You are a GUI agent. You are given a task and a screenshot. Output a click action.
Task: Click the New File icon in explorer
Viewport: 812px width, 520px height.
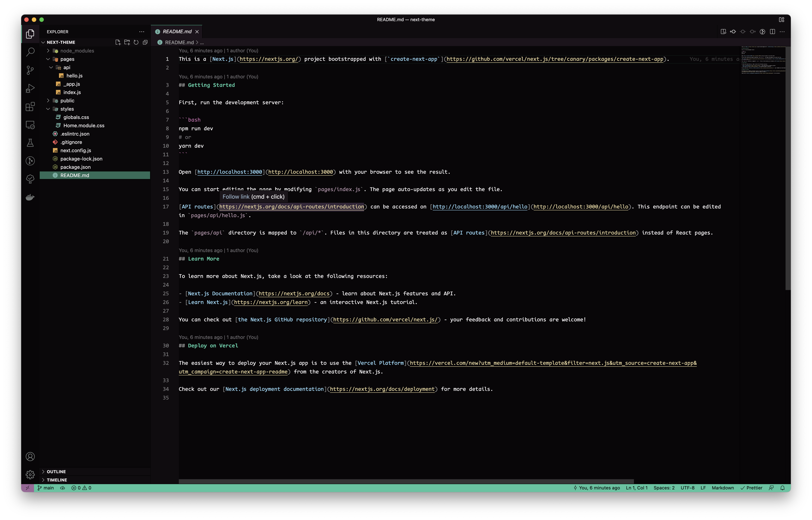coord(118,42)
